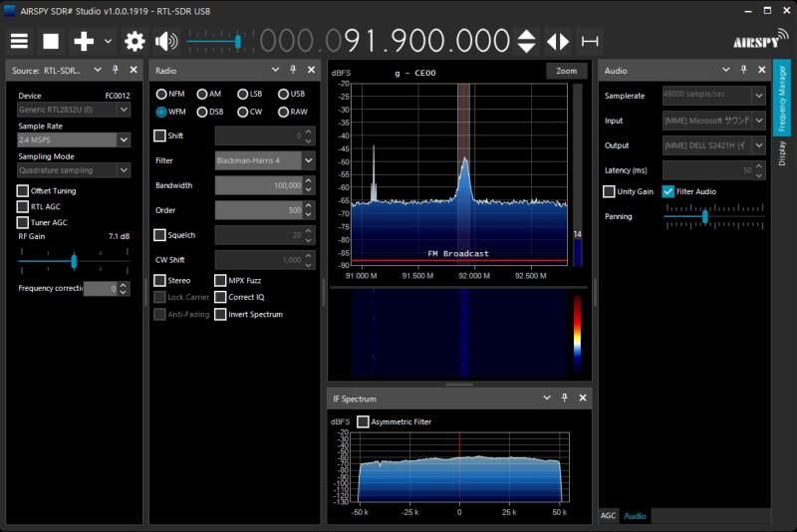Image resolution: width=797 pixels, height=532 pixels.
Task: Select the WFM mode
Action: click(x=161, y=112)
